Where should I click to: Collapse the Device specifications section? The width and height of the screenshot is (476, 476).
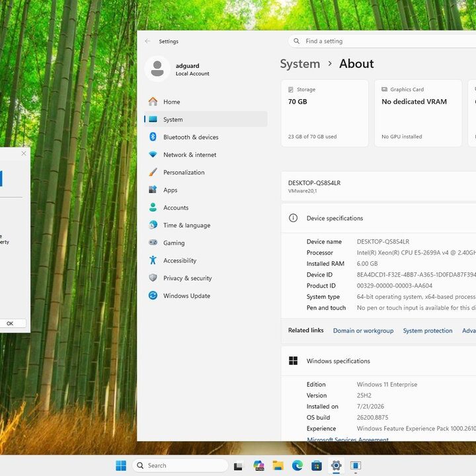379,218
